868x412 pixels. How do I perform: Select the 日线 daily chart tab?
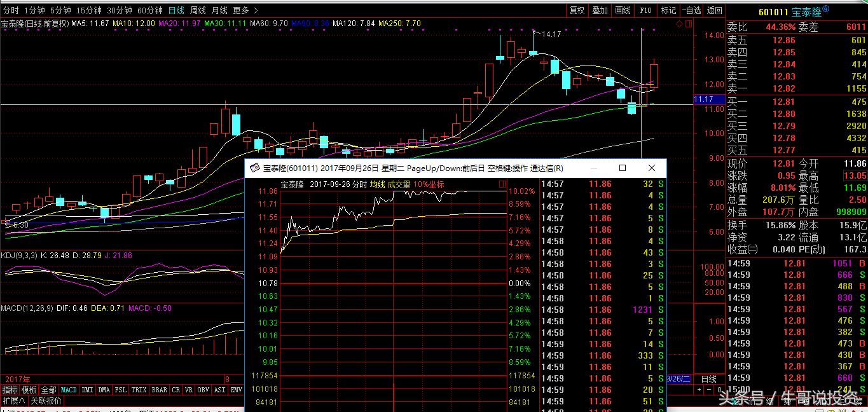click(x=176, y=10)
